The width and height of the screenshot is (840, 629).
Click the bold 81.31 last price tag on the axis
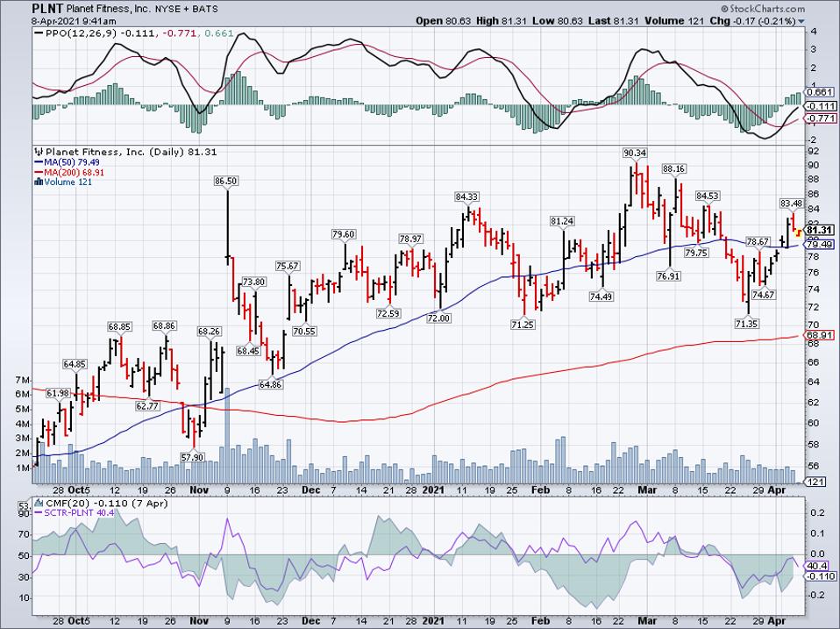[820, 231]
